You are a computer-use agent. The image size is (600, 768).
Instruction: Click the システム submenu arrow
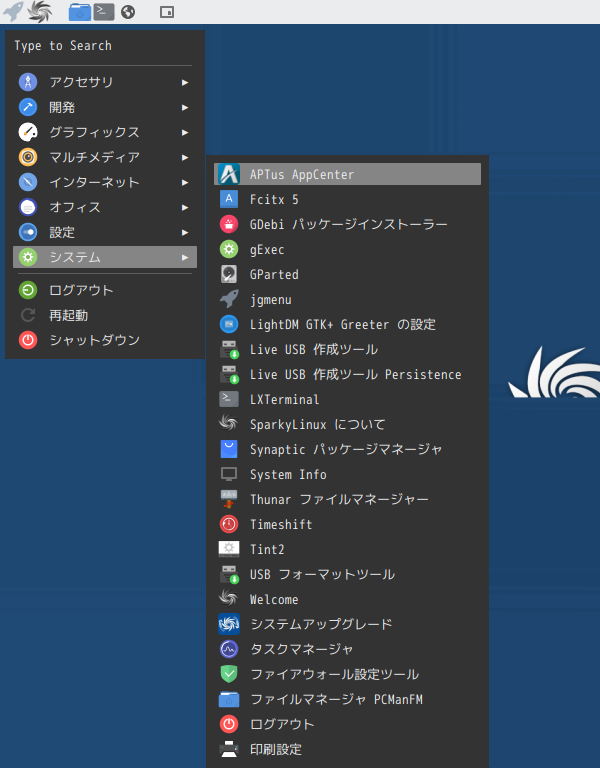tap(185, 257)
